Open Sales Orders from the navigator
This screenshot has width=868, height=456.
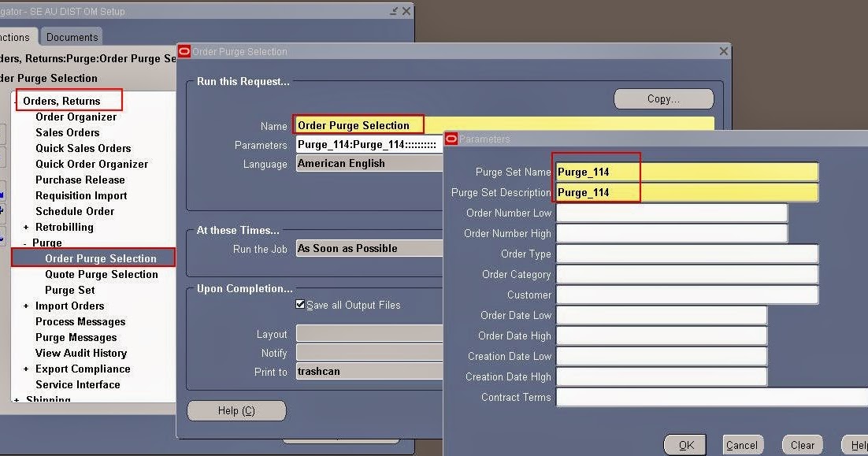(x=67, y=132)
